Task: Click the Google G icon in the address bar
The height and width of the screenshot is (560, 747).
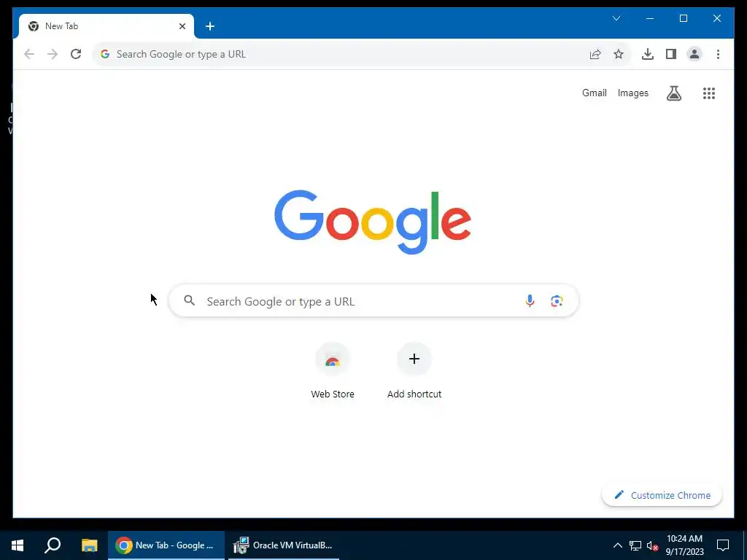Action: pos(105,54)
